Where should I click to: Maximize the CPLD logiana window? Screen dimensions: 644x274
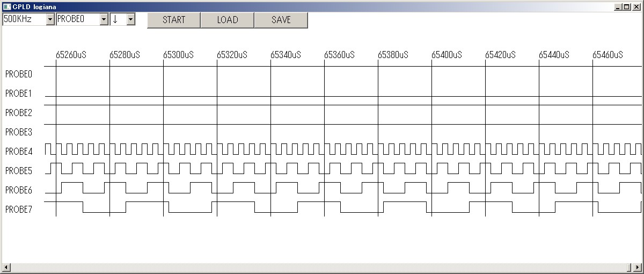coord(627,6)
